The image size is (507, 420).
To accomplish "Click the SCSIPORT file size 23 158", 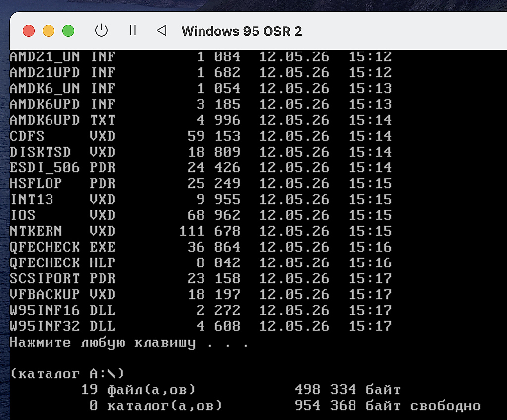I will point(214,279).
